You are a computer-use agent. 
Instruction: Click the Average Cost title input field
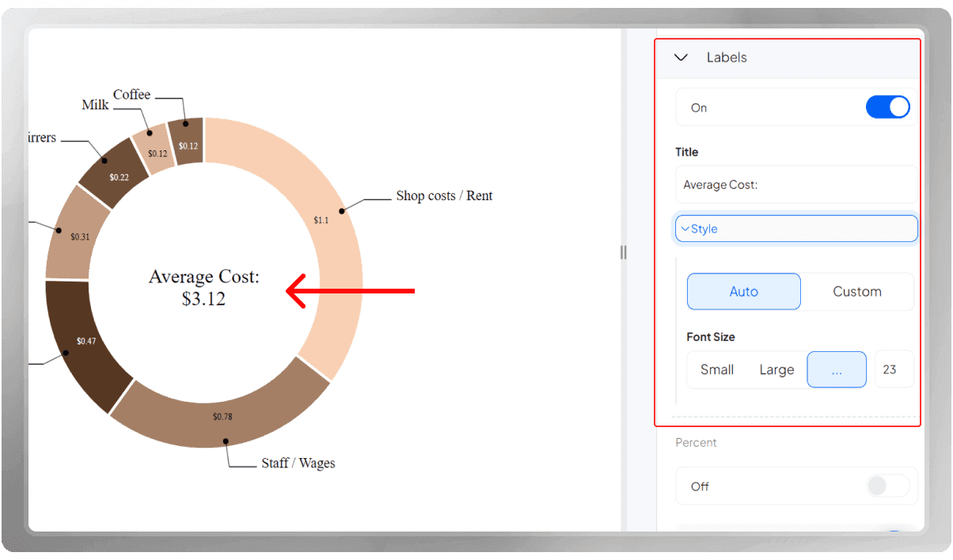pyautogui.click(x=796, y=184)
